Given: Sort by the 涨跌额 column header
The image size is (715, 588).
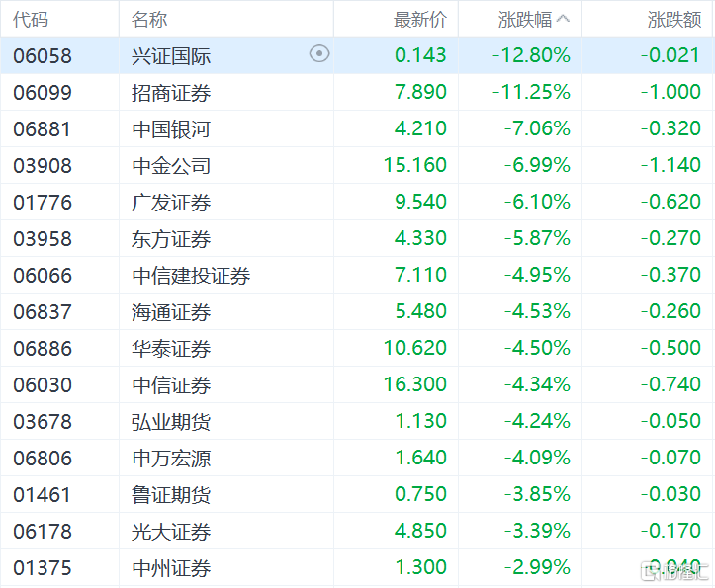Looking at the screenshot, I should 673,20.
